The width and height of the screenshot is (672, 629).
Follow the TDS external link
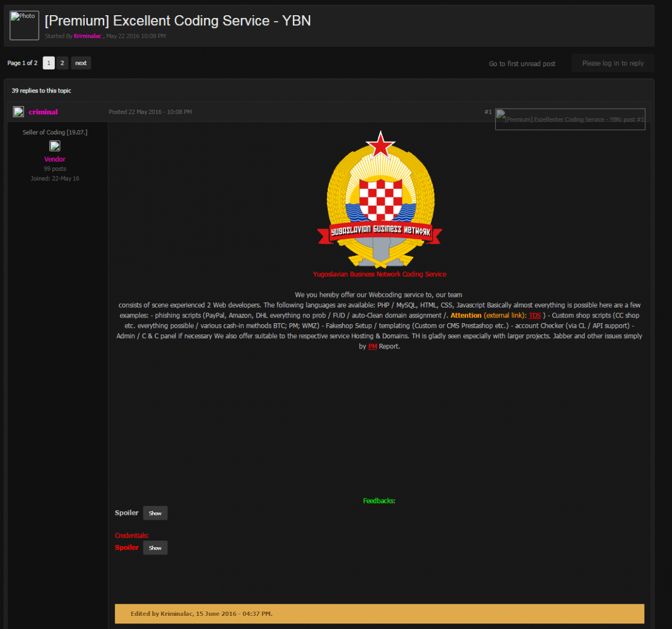[x=535, y=315]
